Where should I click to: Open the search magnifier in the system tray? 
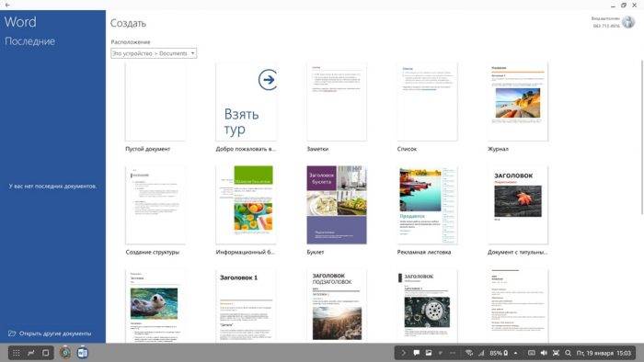[x=568, y=353]
